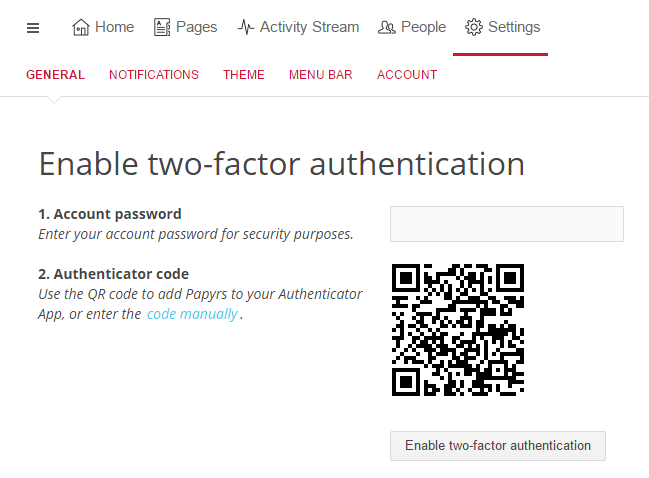Viewport: 649px width, 478px height.
Task: Open the Pages menu label
Action: point(197,27)
